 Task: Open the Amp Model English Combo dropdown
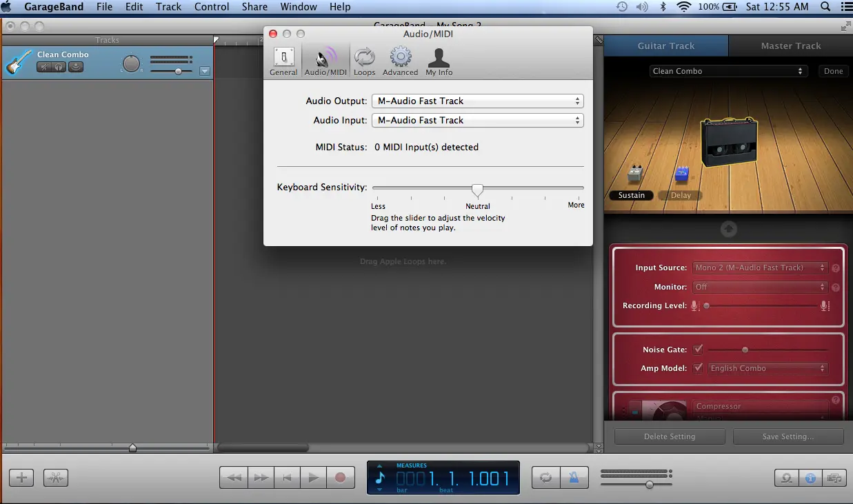pos(768,368)
